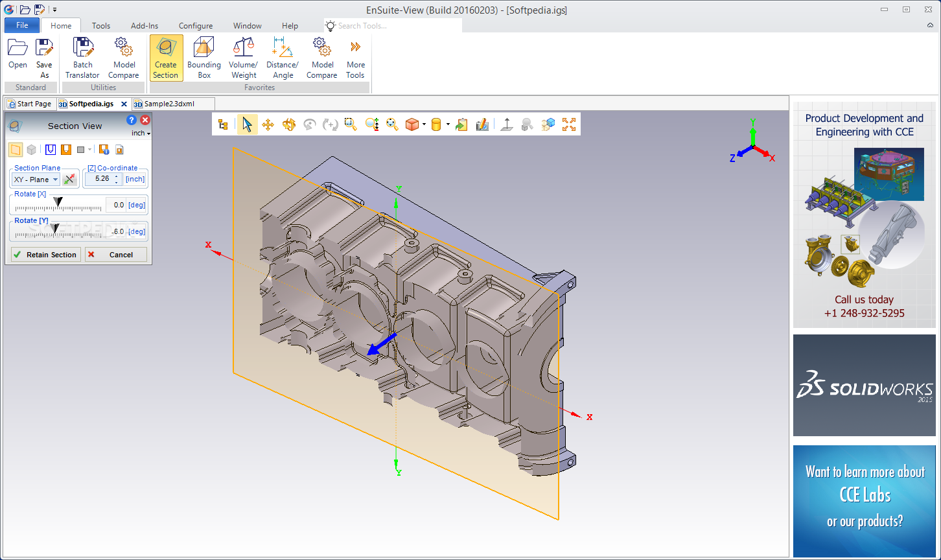Screen dimensions: 941x560
Task: Click the zoom window magnifier tool
Action: point(351,124)
